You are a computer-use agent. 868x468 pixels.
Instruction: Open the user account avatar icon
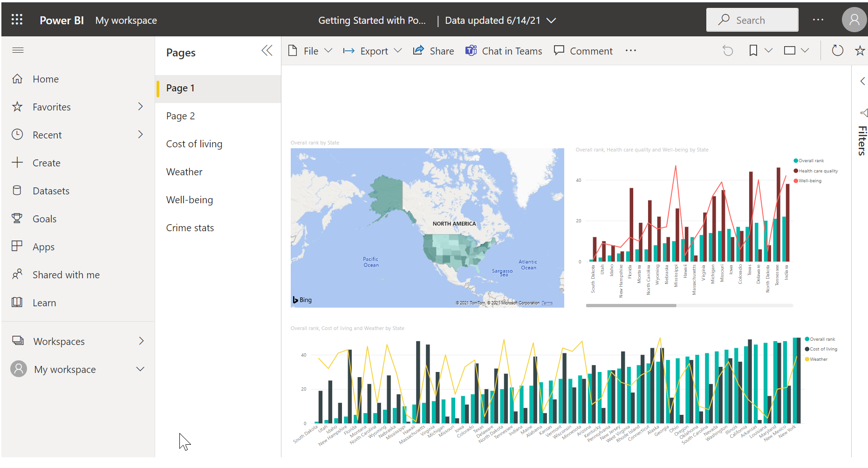[x=854, y=20]
